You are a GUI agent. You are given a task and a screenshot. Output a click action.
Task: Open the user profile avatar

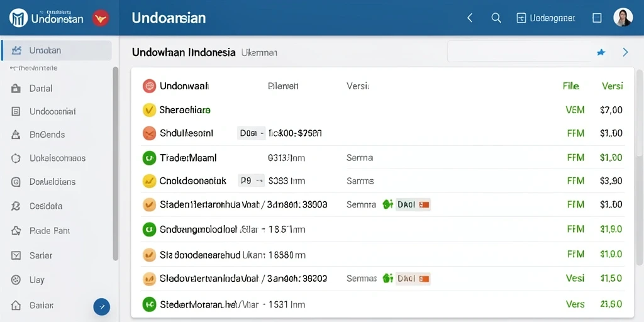(623, 18)
